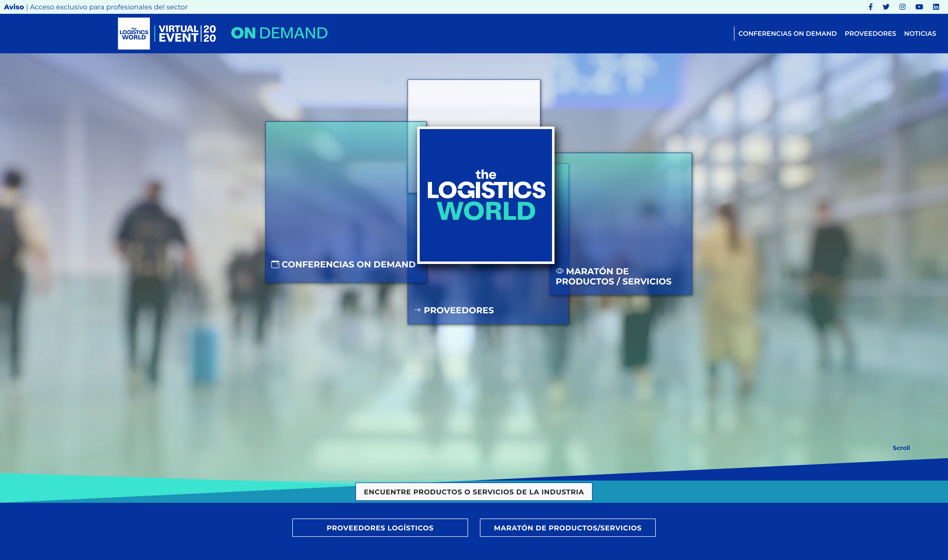Click Encuentre Productos o Servicios banner
Screen dimensions: 948x560
point(474,492)
